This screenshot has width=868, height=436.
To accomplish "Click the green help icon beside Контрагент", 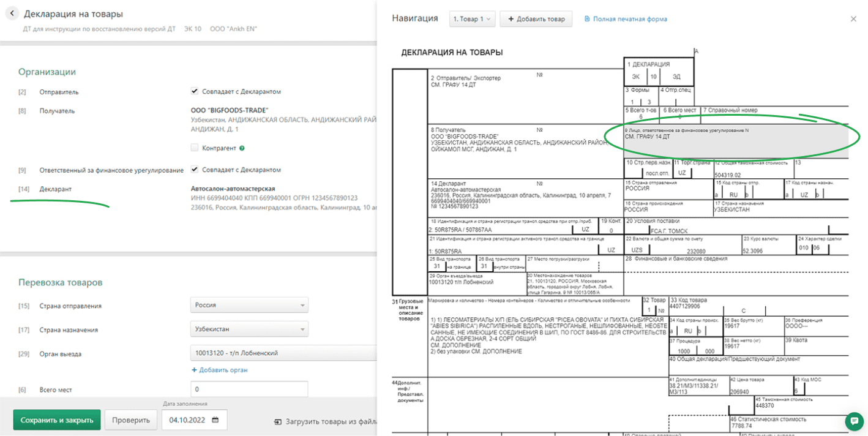I will (242, 148).
